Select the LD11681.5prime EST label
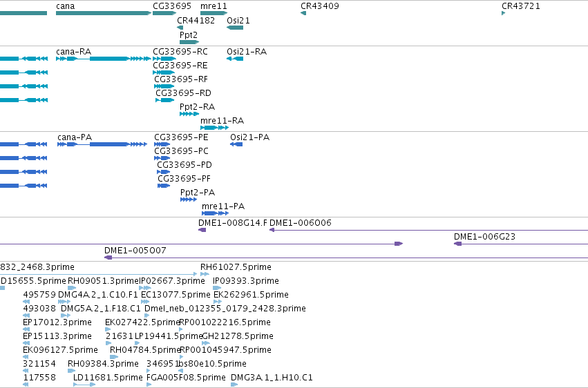 pos(108,378)
